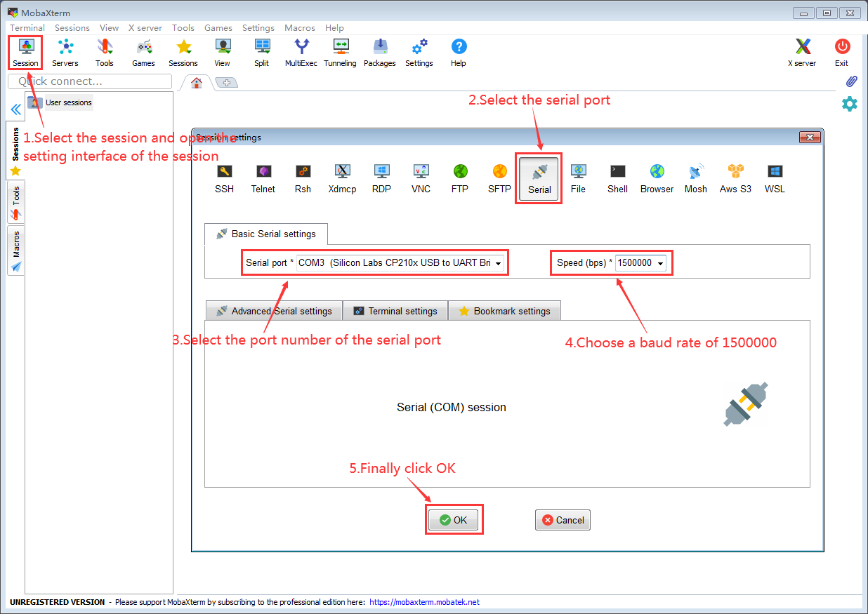
Task: Close the Session settings dialog
Action: click(x=810, y=138)
